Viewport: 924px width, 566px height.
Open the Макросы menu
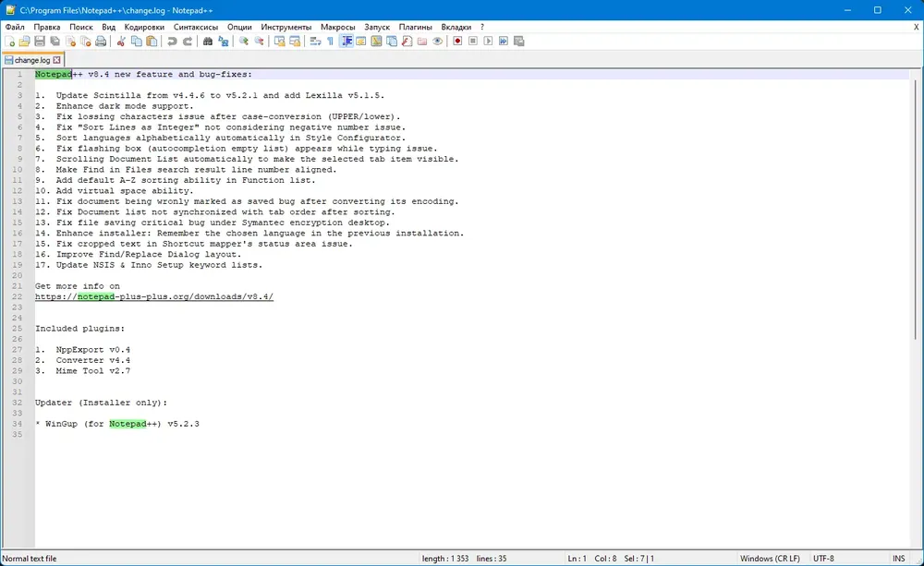click(337, 27)
